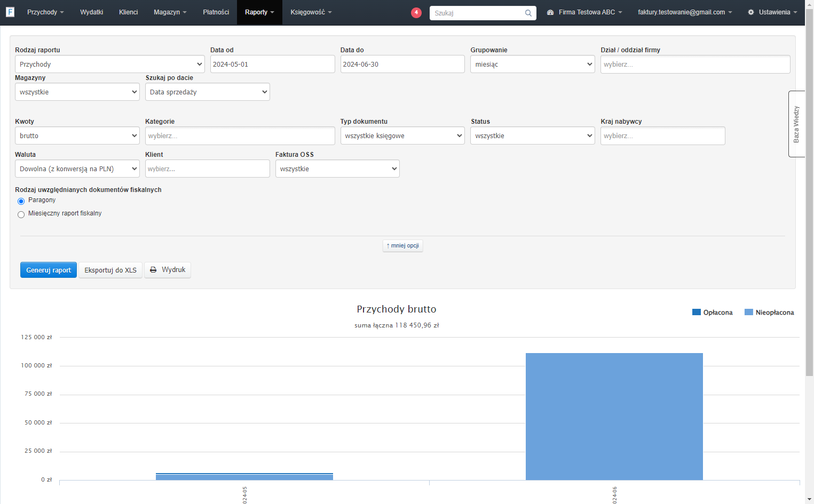814x504 pixels.
Task: Click the dashboard icon beside Firma Testowa ABC
Action: coord(550,12)
